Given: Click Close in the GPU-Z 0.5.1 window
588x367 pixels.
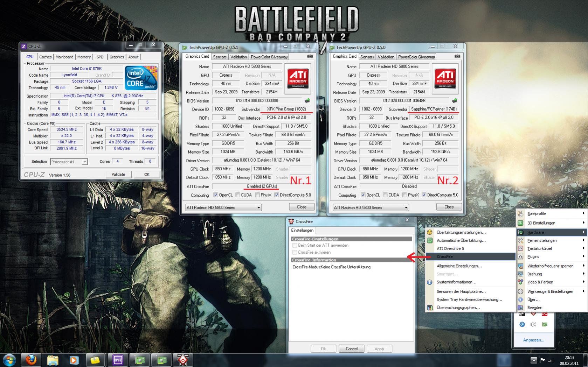Looking at the screenshot, I should point(302,207).
